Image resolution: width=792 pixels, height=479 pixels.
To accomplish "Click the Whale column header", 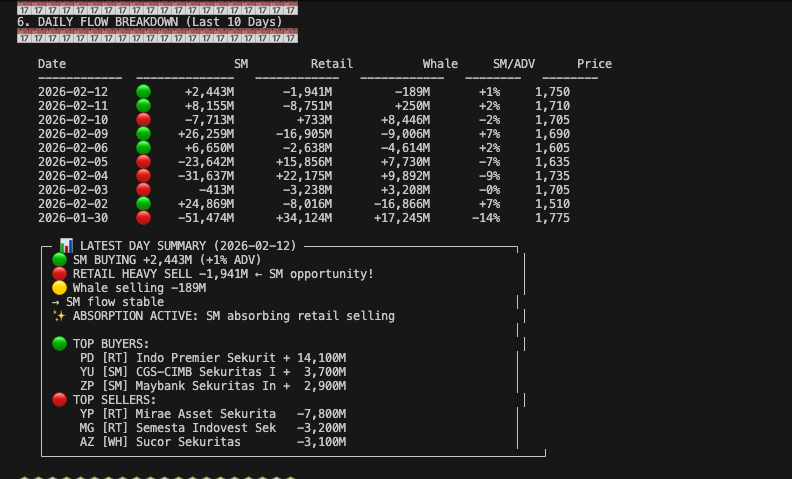I will (440, 64).
